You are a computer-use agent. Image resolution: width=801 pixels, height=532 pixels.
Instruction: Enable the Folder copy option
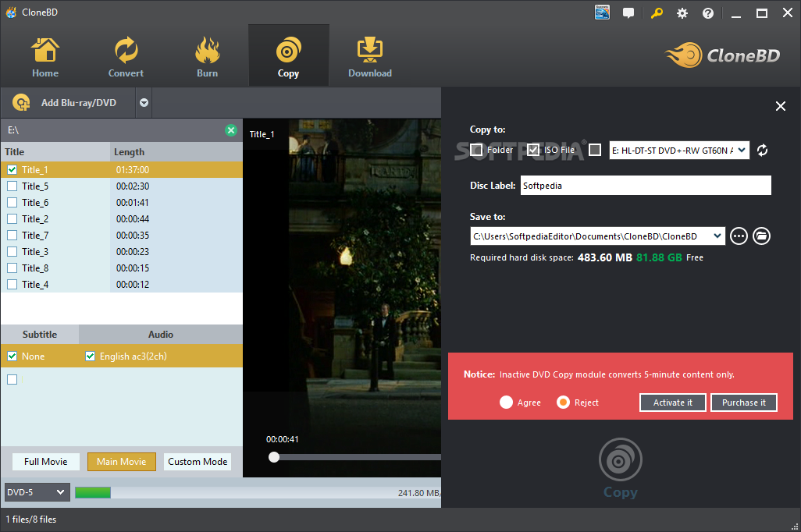point(476,150)
